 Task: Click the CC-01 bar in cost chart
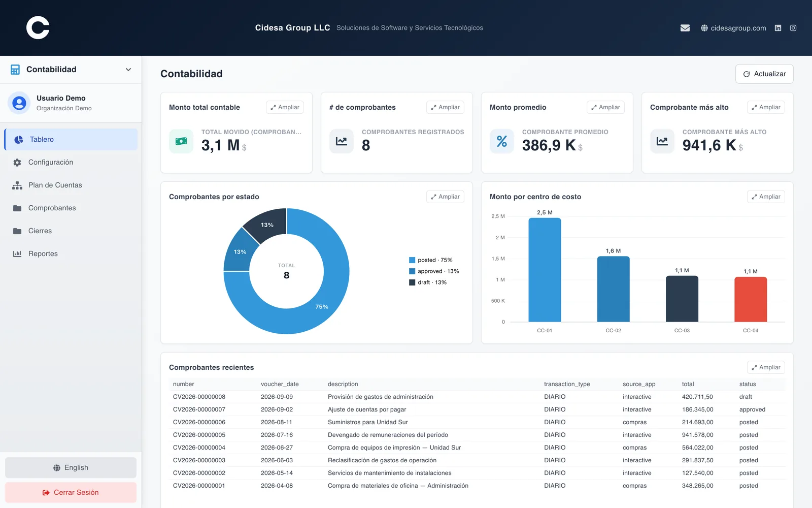(545, 270)
